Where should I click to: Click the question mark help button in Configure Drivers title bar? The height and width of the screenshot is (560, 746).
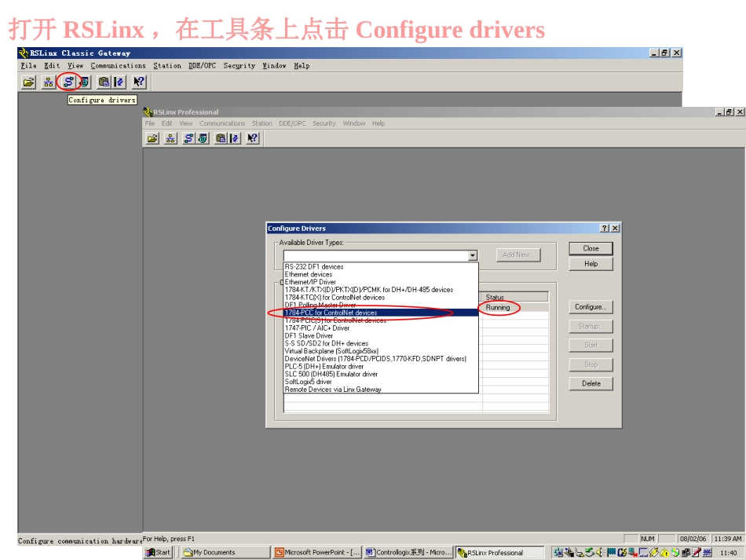coord(604,229)
